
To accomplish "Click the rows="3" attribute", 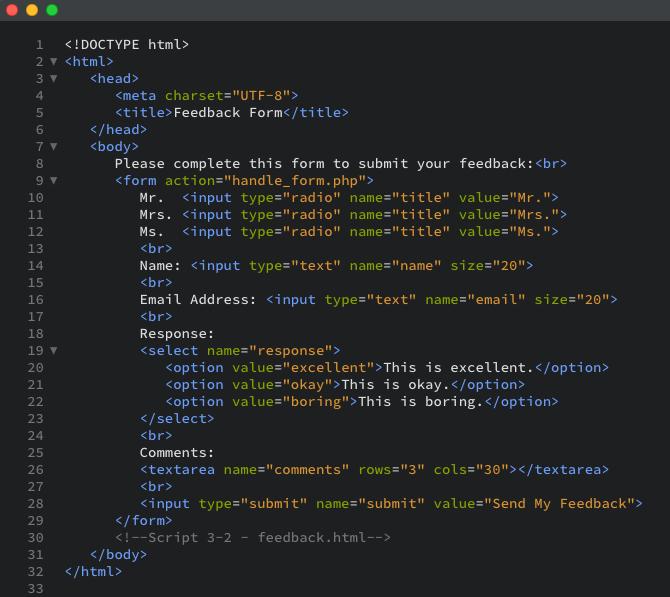I will tap(391, 470).
